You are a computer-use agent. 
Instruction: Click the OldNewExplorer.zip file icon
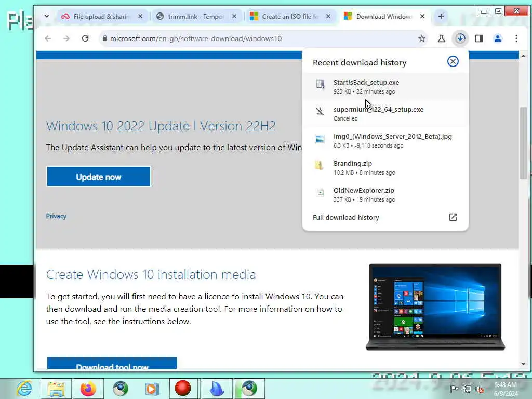320,193
